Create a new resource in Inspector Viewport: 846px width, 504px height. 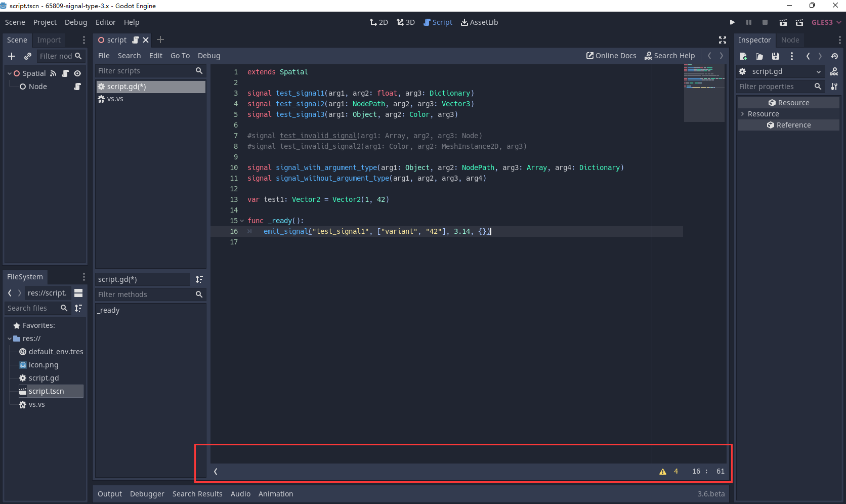tap(743, 56)
